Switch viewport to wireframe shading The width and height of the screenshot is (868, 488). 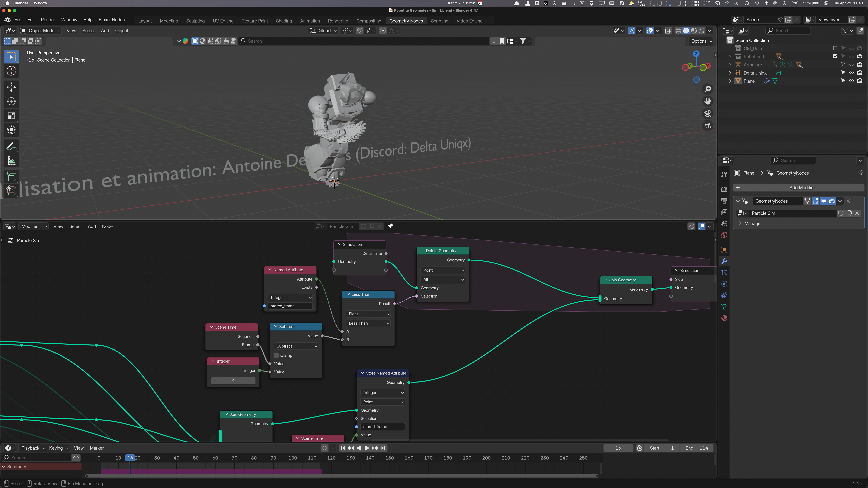678,31
